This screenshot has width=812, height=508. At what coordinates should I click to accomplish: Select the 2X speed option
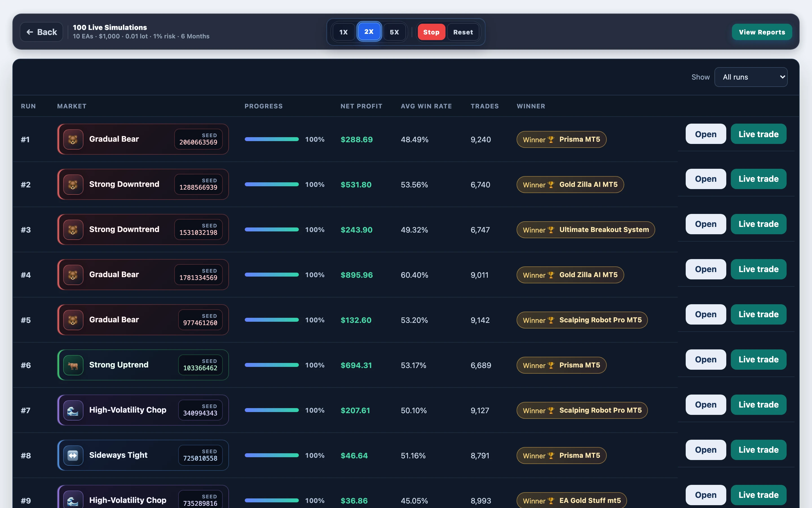point(369,32)
